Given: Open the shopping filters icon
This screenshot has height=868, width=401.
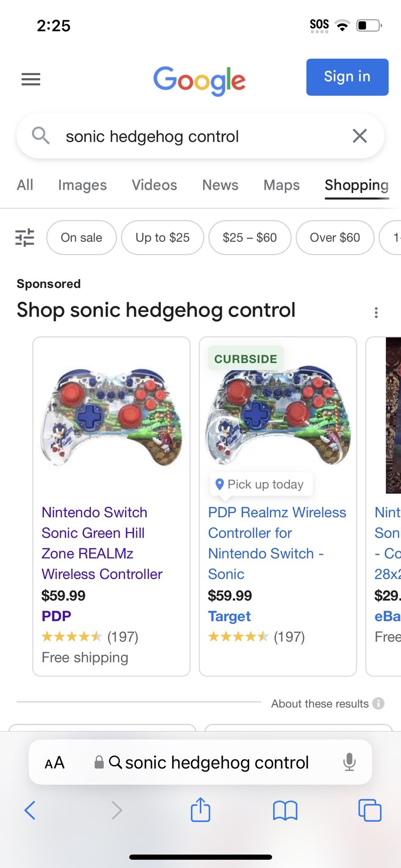Looking at the screenshot, I should point(25,237).
